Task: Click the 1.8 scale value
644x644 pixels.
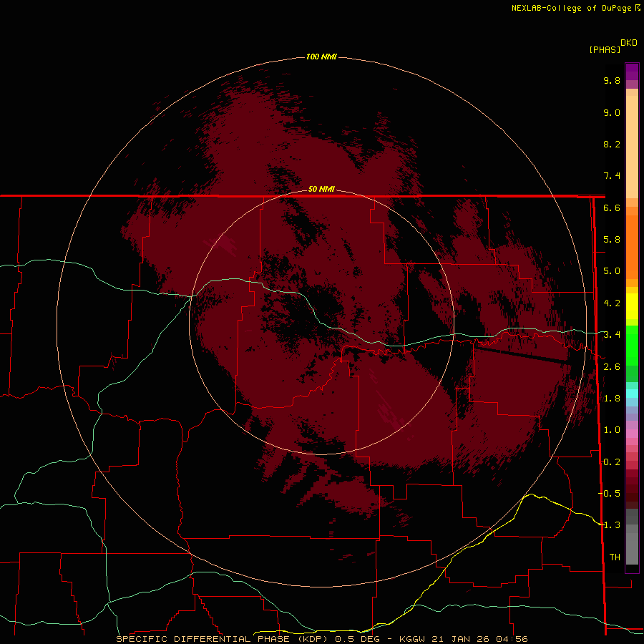Action: pos(612,399)
